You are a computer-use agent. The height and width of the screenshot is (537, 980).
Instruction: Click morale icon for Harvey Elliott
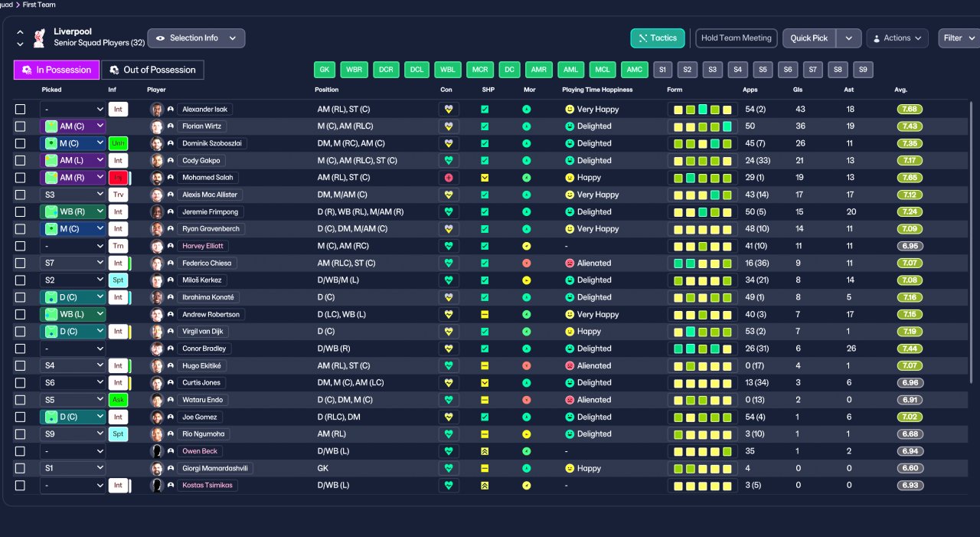pos(527,246)
